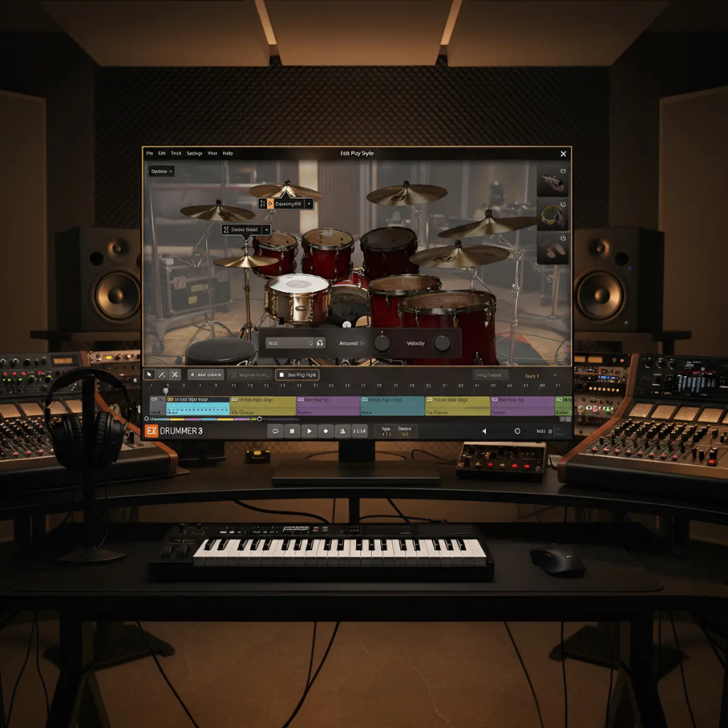Select the arrow pointer tool
The image size is (728, 728).
149,375
